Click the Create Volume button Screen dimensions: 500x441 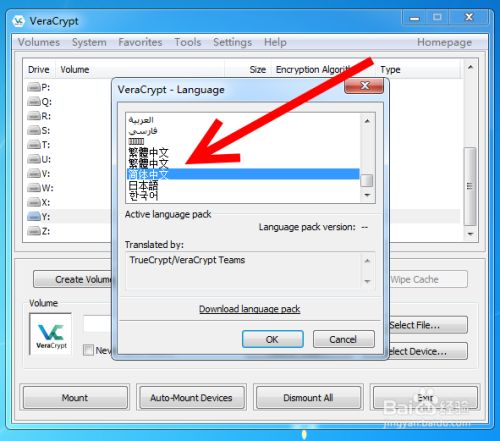(73, 279)
